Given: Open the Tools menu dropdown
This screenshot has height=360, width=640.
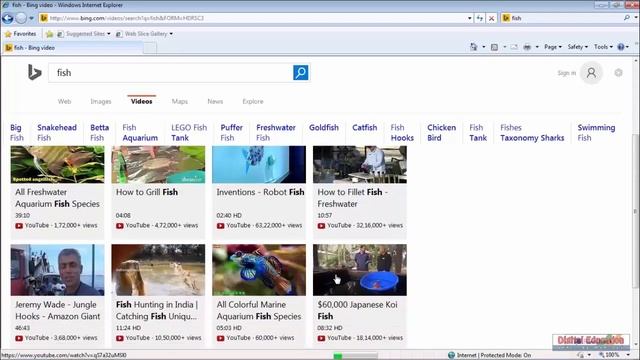Looking at the screenshot, I should 603,47.
